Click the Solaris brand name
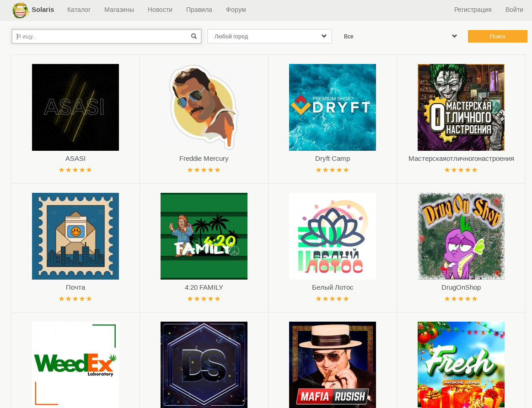This screenshot has width=532, height=408. click(x=43, y=10)
